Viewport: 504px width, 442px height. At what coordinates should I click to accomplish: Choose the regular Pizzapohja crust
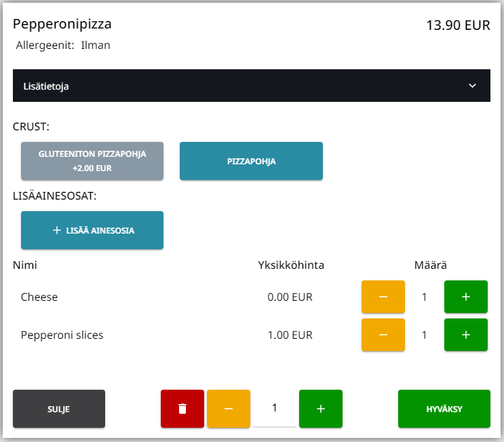[x=251, y=161]
